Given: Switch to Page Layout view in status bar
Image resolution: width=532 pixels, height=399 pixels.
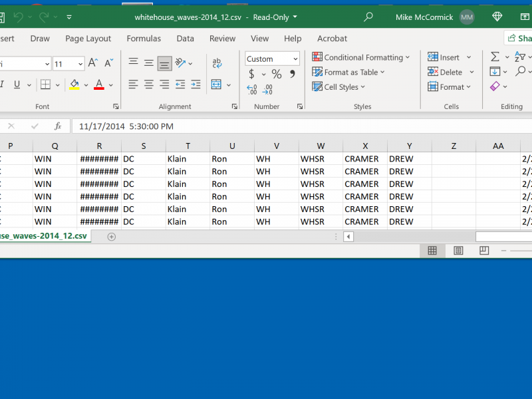Looking at the screenshot, I should 458,251.
